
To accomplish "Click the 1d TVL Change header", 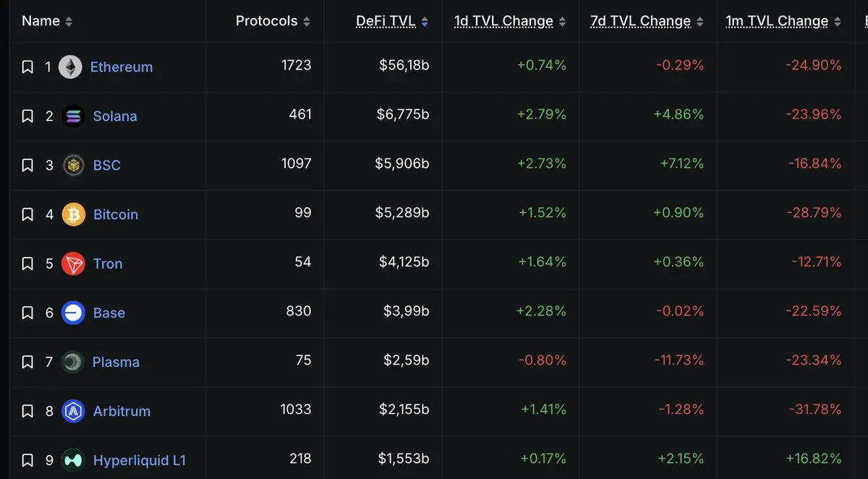I will click(x=503, y=22).
